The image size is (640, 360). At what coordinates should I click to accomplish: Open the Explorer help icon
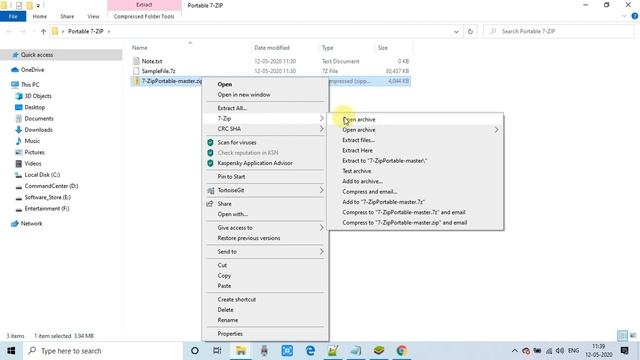[x=635, y=16]
